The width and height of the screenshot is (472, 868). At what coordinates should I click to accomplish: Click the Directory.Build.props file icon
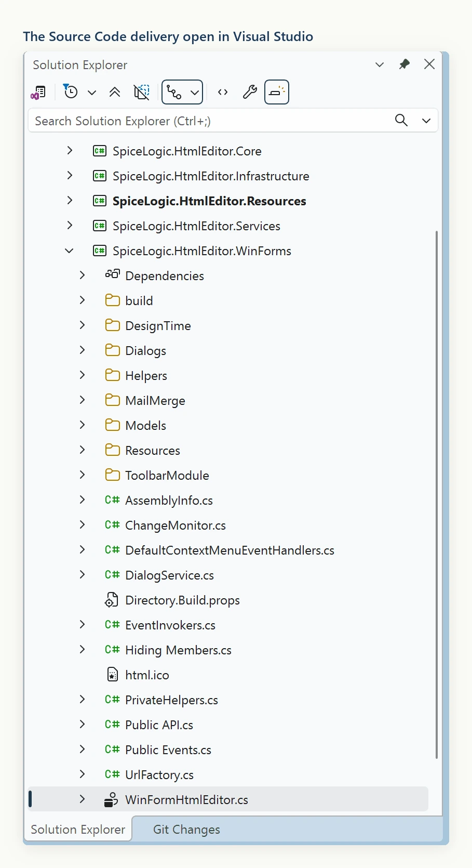[x=111, y=600]
